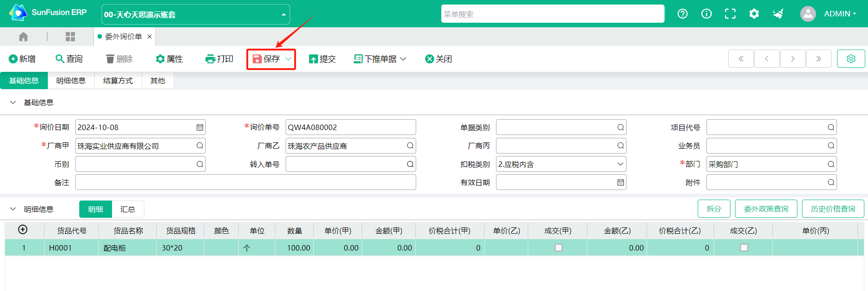Click the 拆分 button
The image size is (868, 291).
pos(714,209)
